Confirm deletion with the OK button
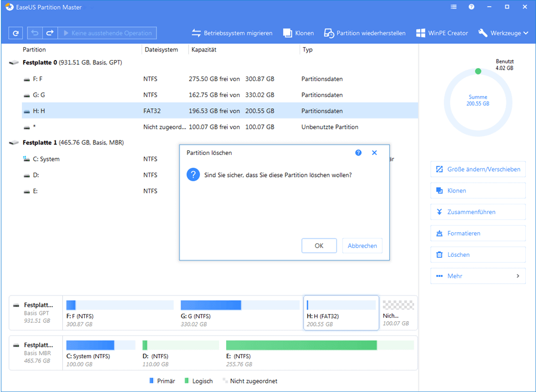Viewport: 536px width, 392px height. pyautogui.click(x=319, y=246)
